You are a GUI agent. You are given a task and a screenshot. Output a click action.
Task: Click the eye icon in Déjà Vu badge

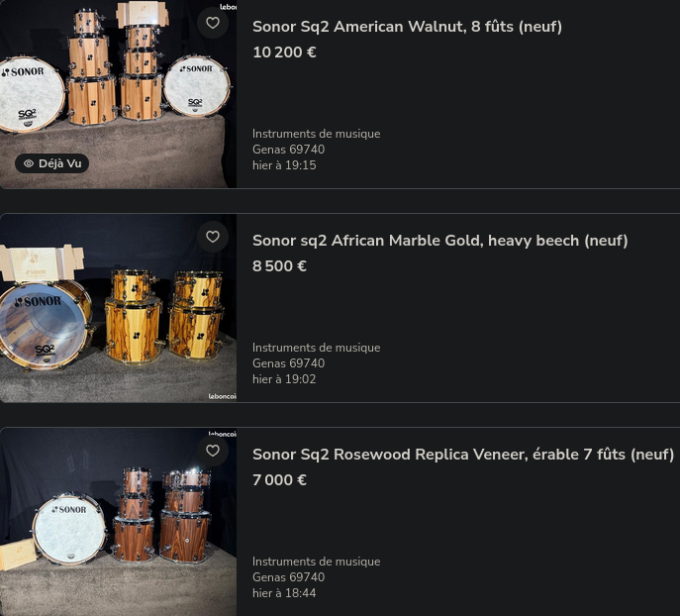29,163
